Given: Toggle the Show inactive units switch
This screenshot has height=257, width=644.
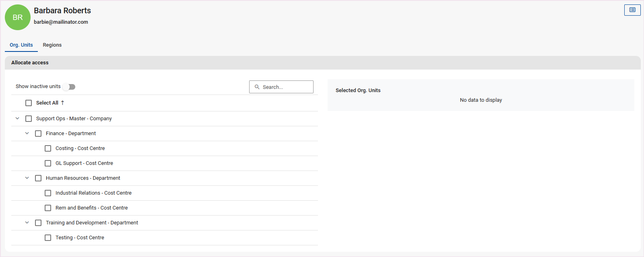Looking at the screenshot, I should [69, 87].
